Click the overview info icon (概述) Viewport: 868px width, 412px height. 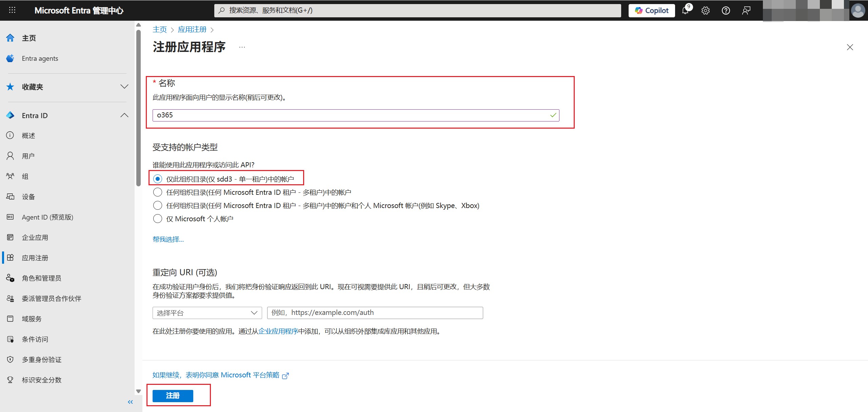point(10,135)
